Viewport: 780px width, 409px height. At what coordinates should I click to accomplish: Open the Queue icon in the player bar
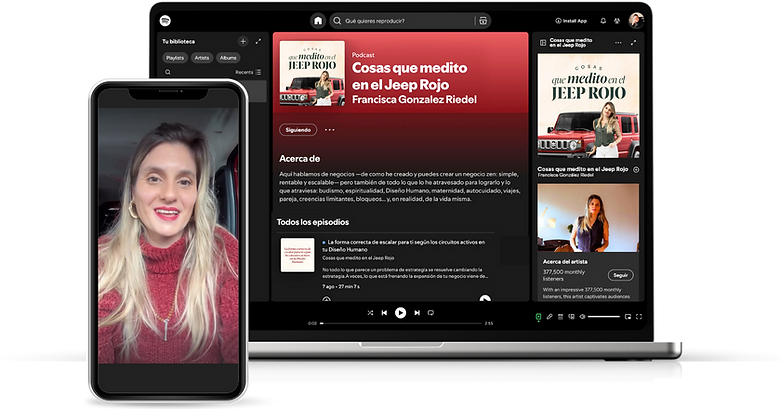(560, 316)
